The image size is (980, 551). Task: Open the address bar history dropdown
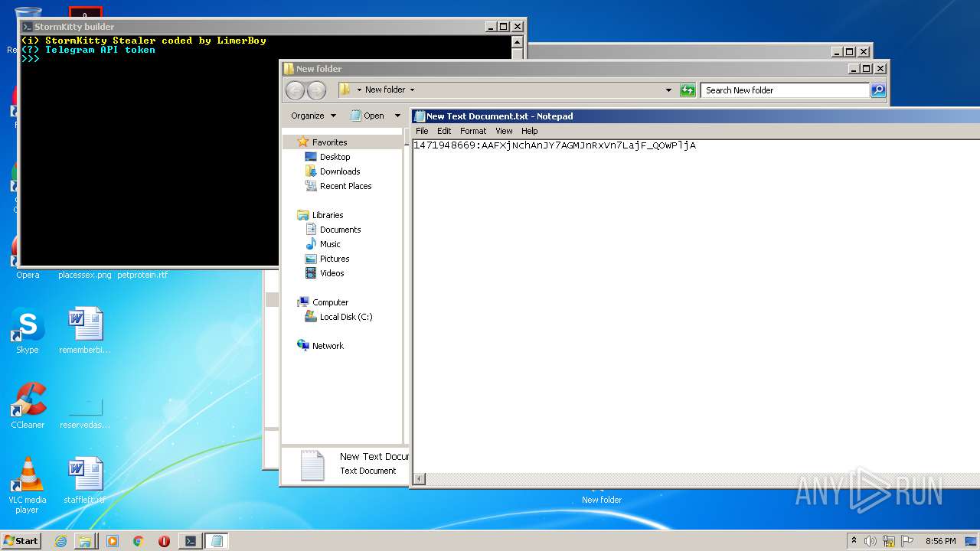[x=669, y=90]
